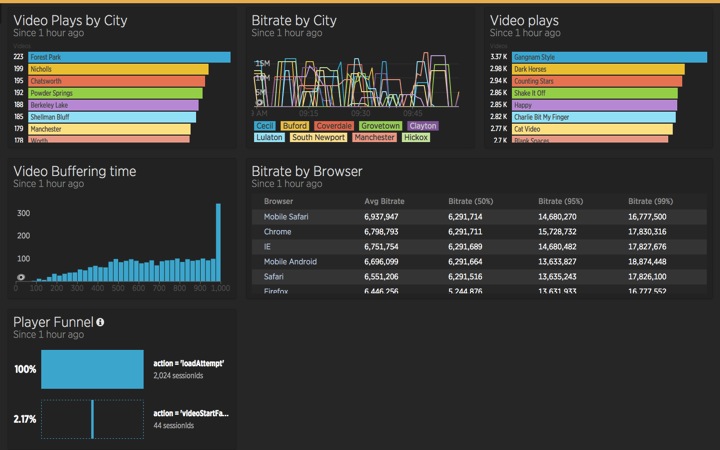Sort table by Bitrate (50%) header

[x=471, y=201]
